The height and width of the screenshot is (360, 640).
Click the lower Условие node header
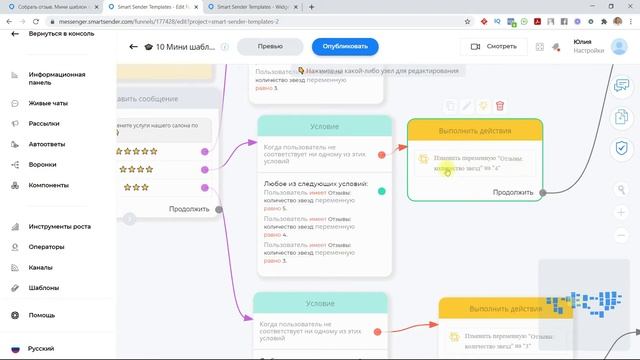(x=320, y=303)
